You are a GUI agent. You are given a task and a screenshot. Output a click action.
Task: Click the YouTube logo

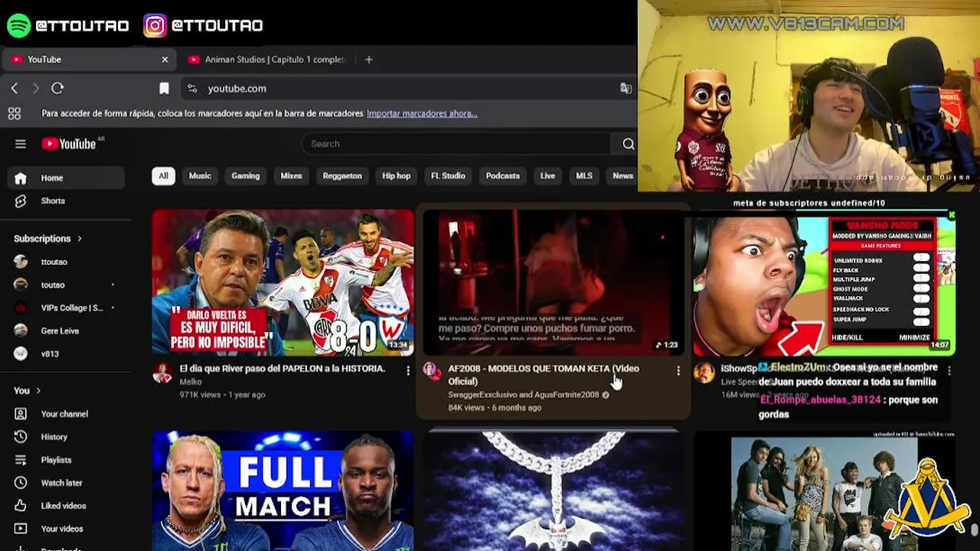point(70,144)
